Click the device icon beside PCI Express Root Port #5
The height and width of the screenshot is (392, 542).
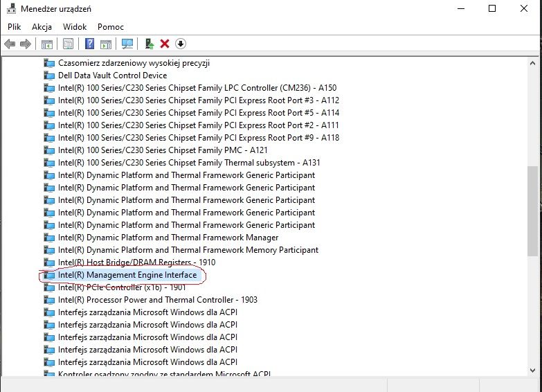pyautogui.click(x=49, y=113)
